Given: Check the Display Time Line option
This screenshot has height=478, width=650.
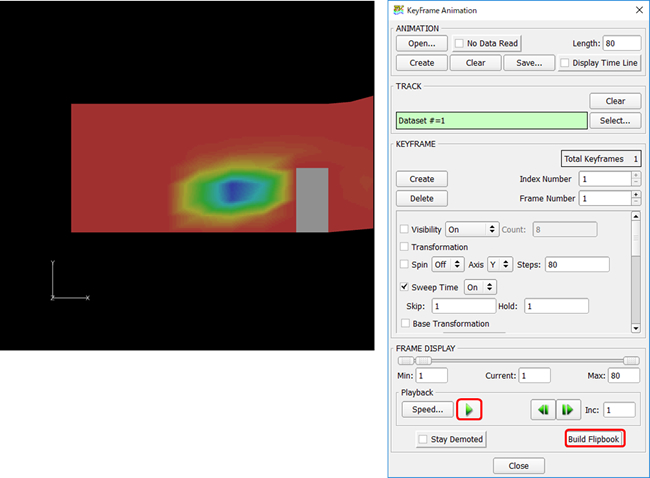Looking at the screenshot, I should [x=566, y=63].
